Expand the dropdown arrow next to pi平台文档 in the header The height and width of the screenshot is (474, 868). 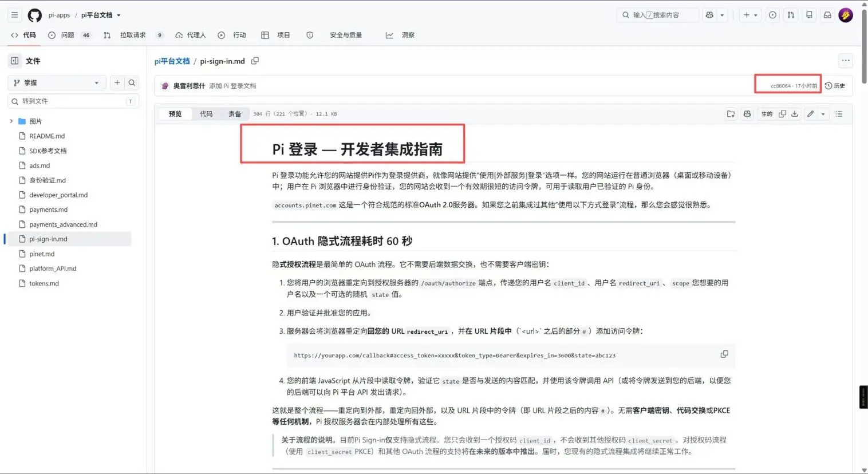[119, 15]
